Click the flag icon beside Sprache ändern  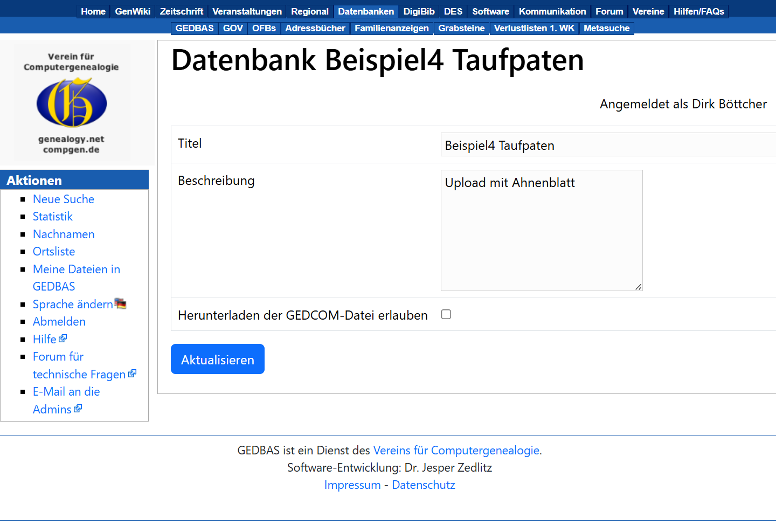click(121, 304)
